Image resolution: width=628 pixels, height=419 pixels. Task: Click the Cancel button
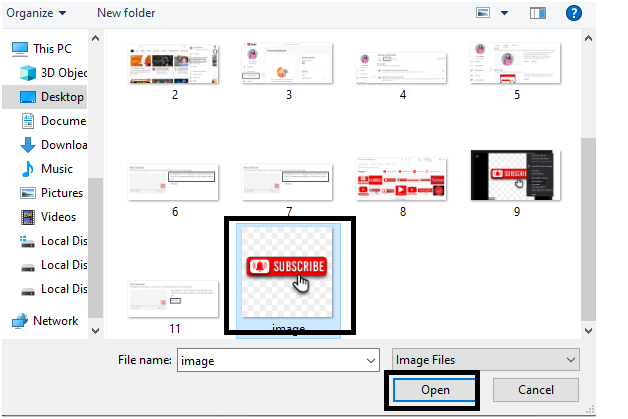point(536,390)
